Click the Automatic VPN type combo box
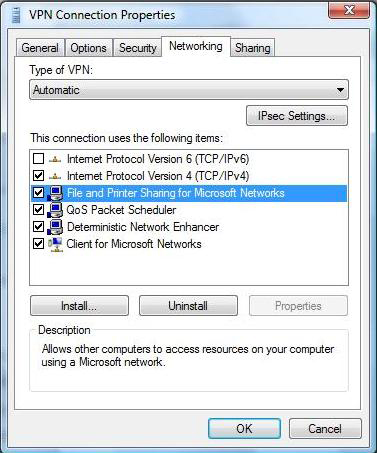Image resolution: width=377 pixels, height=453 pixels. point(189,90)
